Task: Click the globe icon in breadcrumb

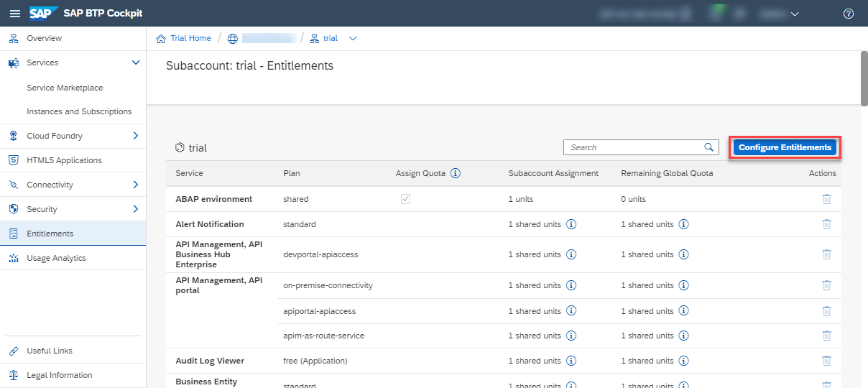Action: (x=232, y=38)
